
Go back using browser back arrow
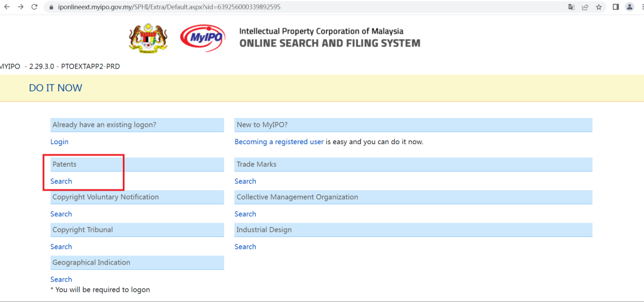point(7,7)
